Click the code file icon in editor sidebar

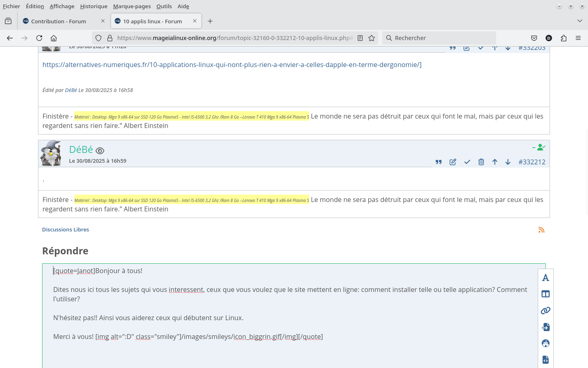tap(546, 360)
